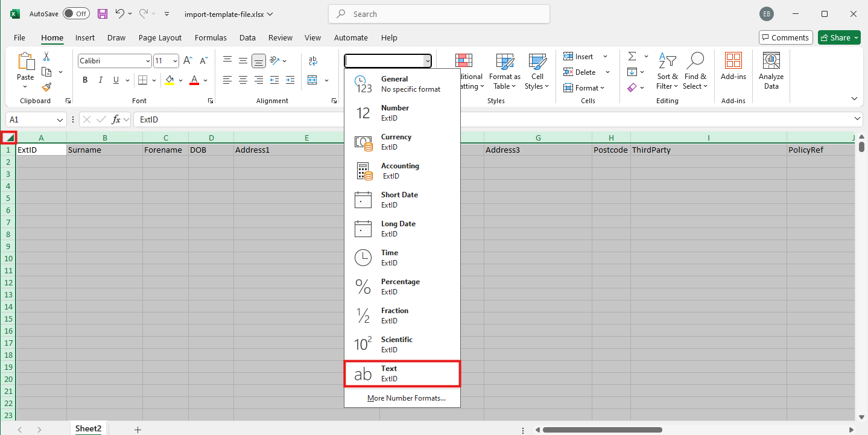
Task: Open the Formulas ribbon tab
Action: (x=211, y=37)
